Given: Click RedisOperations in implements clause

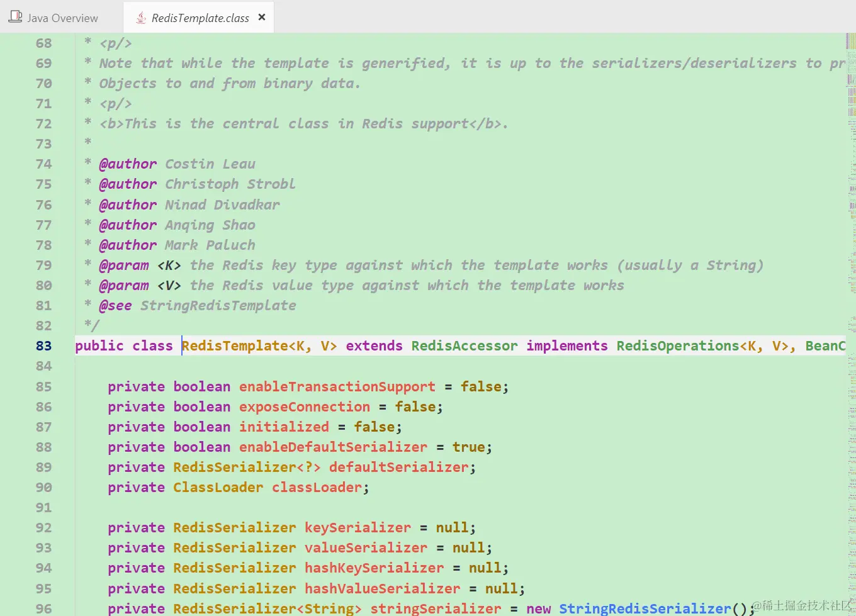Looking at the screenshot, I should coord(678,345).
